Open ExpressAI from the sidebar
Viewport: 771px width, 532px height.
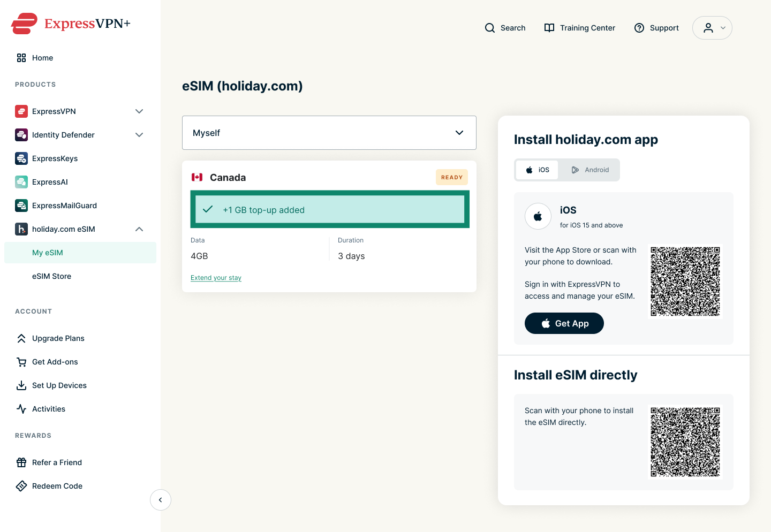coord(80,182)
